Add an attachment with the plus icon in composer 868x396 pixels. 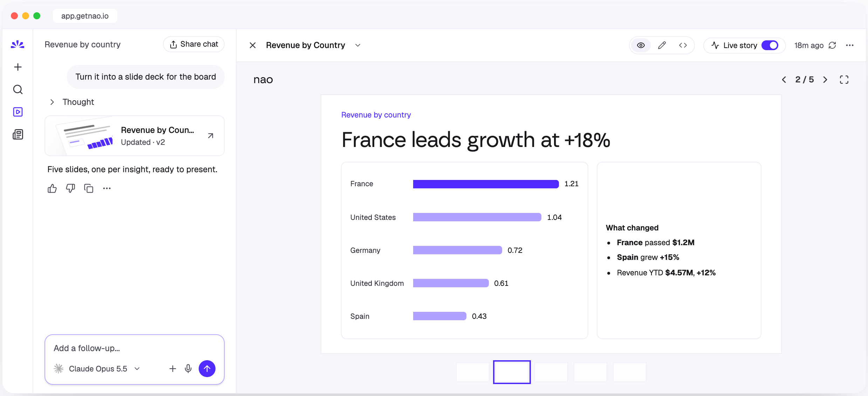click(172, 369)
